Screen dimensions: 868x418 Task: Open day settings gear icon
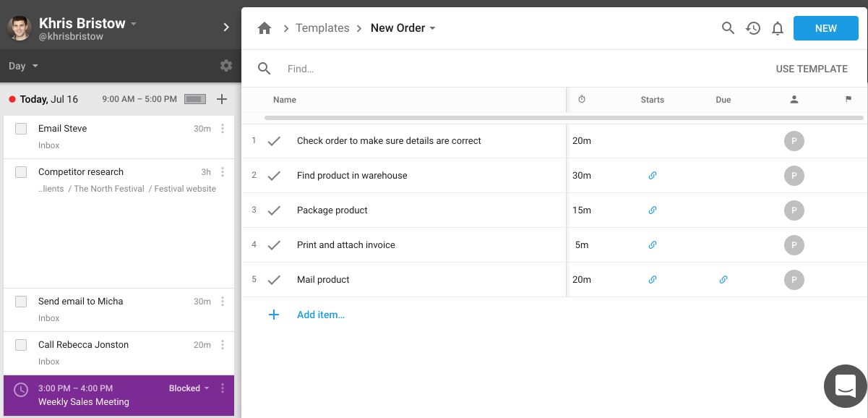click(x=226, y=66)
